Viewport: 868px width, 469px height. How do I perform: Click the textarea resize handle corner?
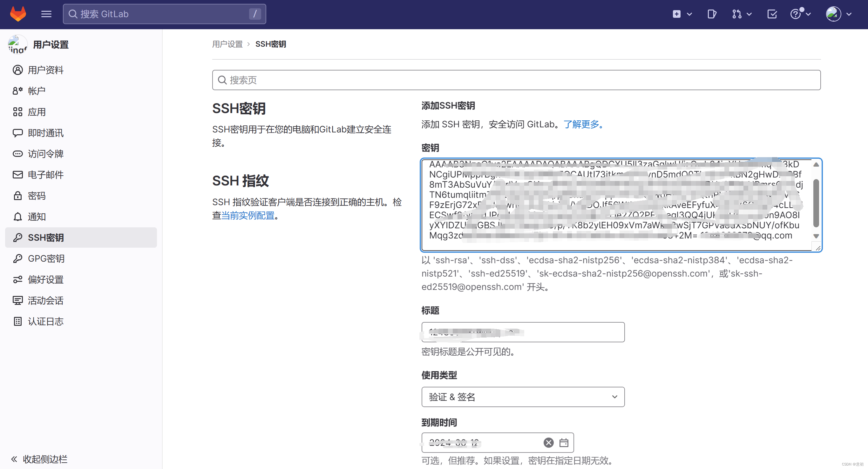pos(817,247)
